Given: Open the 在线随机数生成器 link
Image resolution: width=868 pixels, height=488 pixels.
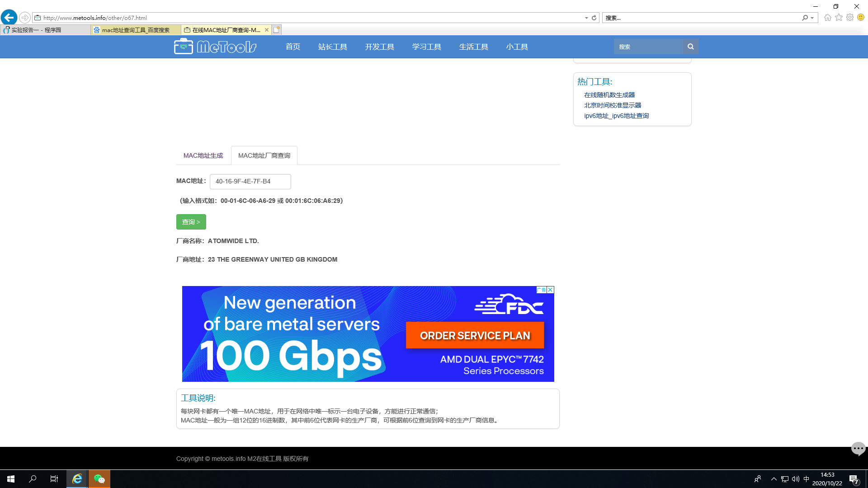Looking at the screenshot, I should click(x=609, y=95).
